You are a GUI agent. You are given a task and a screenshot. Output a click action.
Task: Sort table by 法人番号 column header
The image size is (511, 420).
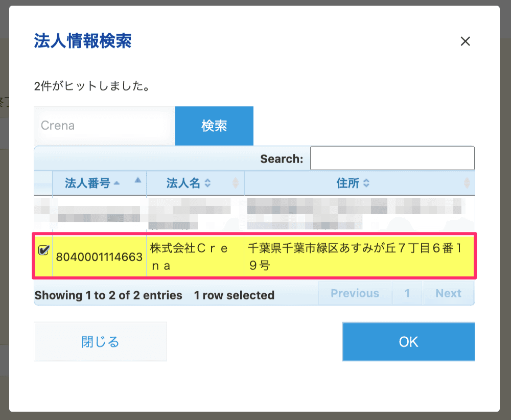click(100, 183)
